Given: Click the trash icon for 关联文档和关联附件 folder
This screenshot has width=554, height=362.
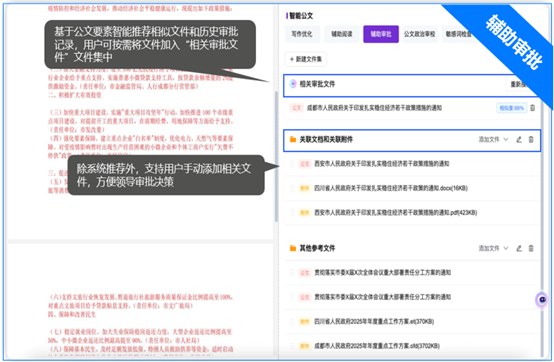Looking at the screenshot, I should pos(531,140).
